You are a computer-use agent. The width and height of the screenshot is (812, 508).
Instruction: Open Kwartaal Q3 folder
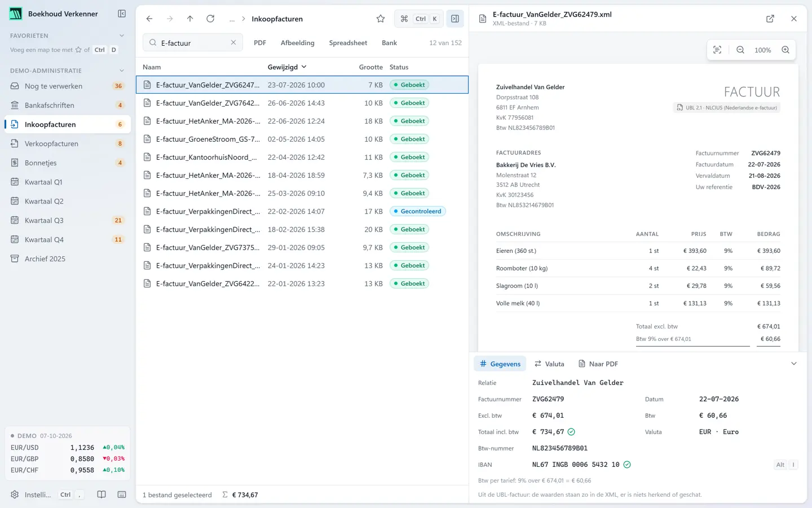point(68,220)
